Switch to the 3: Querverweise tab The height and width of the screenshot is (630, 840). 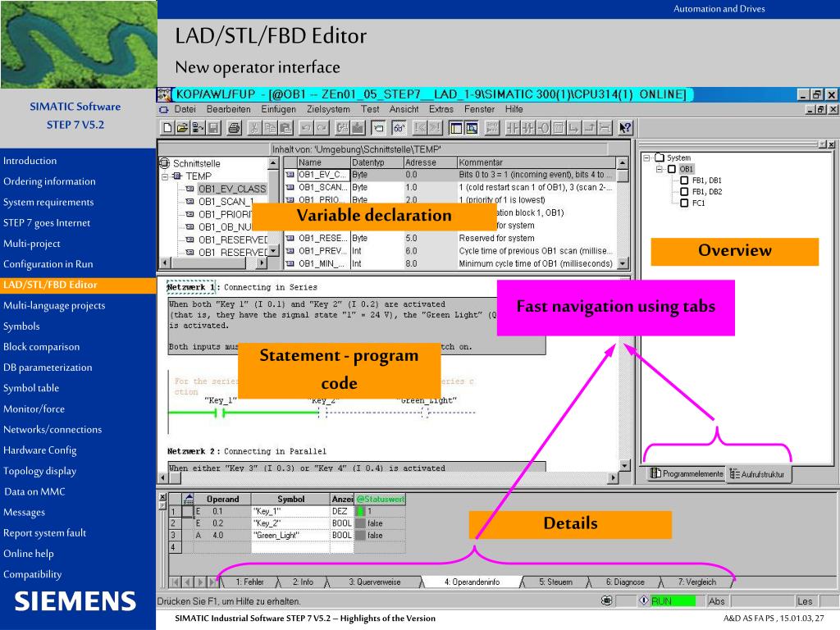click(374, 582)
